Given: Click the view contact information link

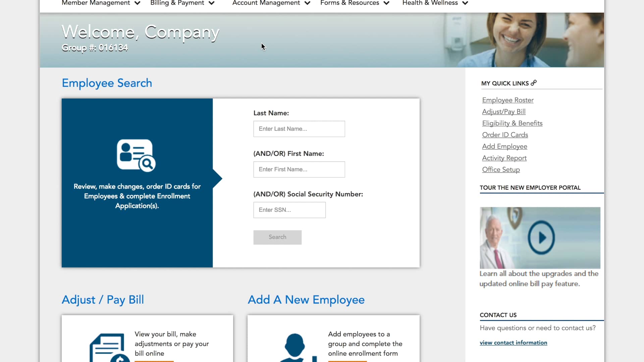Looking at the screenshot, I should (x=513, y=342).
